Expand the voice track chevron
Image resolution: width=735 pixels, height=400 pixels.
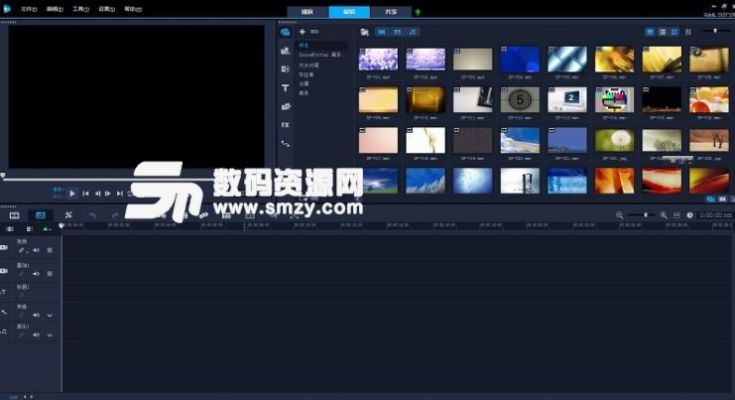pos(49,315)
